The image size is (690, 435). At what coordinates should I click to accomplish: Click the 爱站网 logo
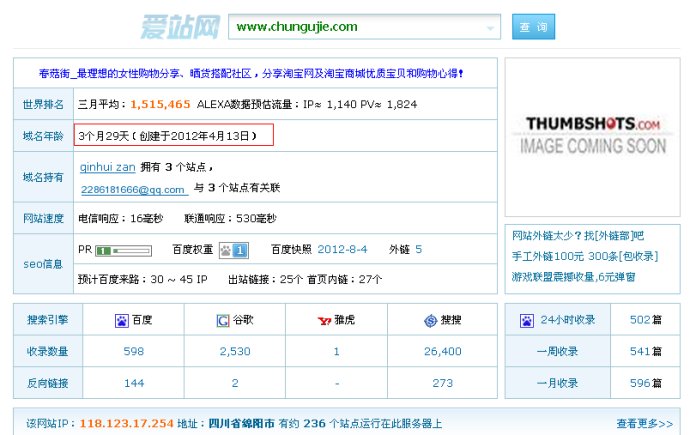[x=178, y=26]
